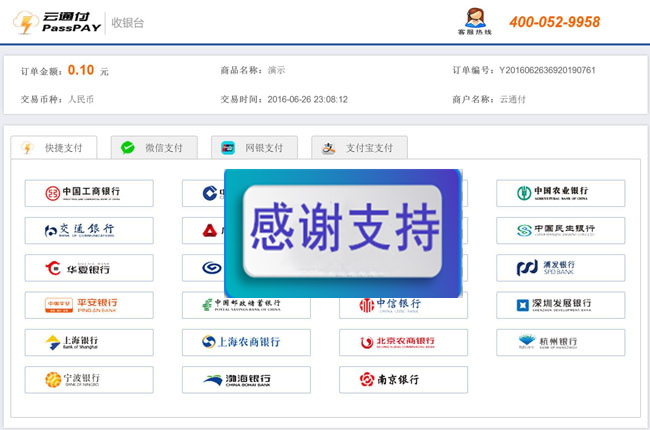The width and height of the screenshot is (650, 430).
Task: Click the 商户名称 value 云通付
Action: coord(513,100)
